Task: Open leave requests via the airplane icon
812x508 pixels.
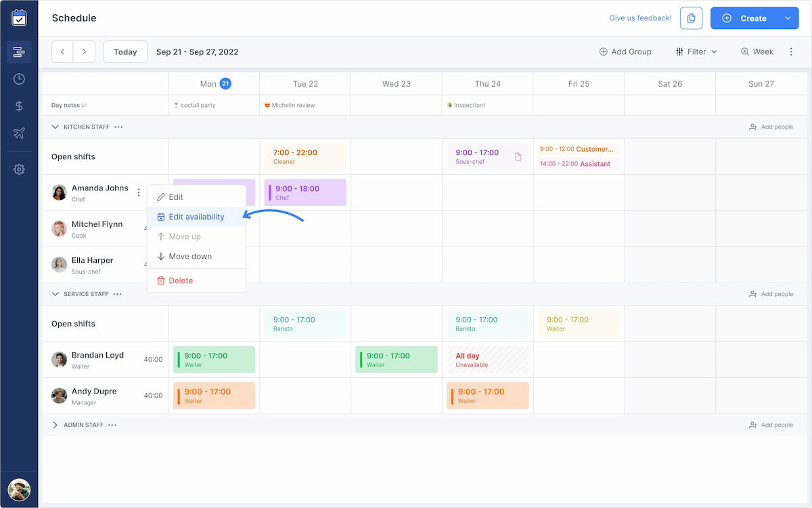Action: click(x=19, y=133)
